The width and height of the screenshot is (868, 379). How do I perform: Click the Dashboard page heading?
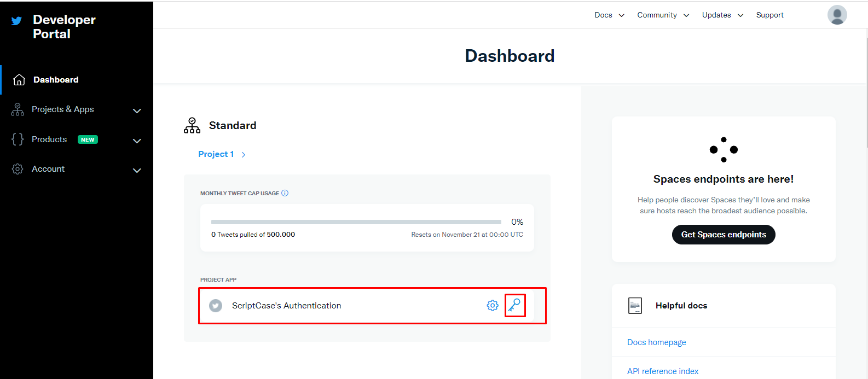[510, 56]
